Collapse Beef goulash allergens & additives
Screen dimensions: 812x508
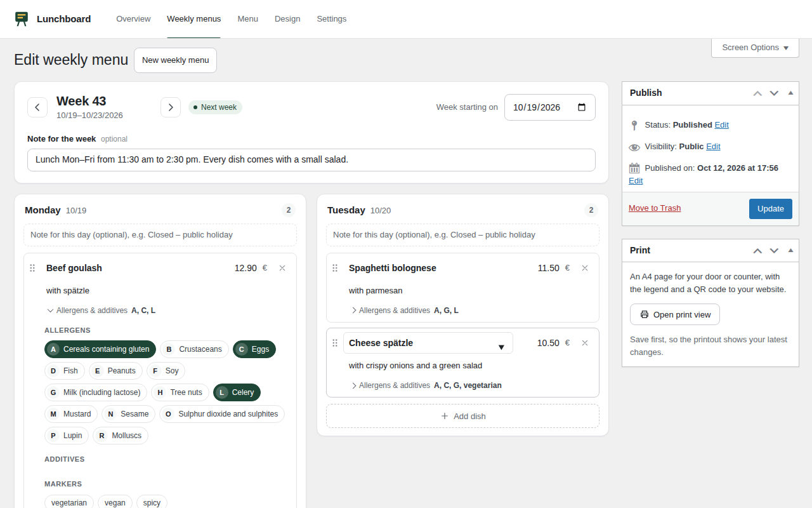101,311
